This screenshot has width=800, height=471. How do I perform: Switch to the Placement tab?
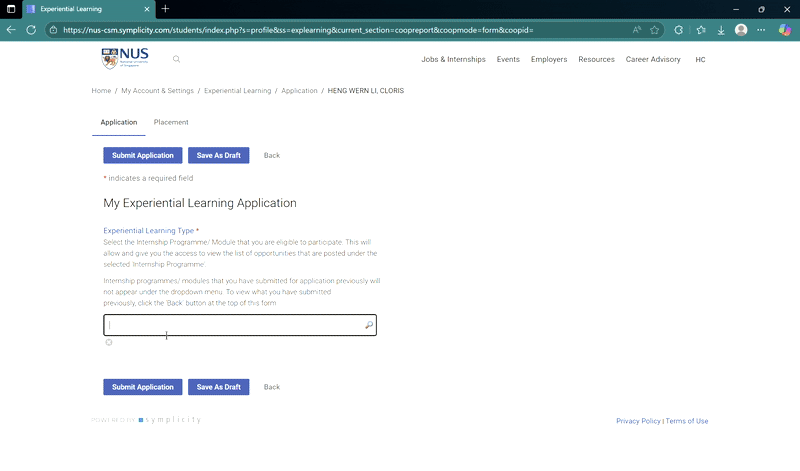click(171, 122)
